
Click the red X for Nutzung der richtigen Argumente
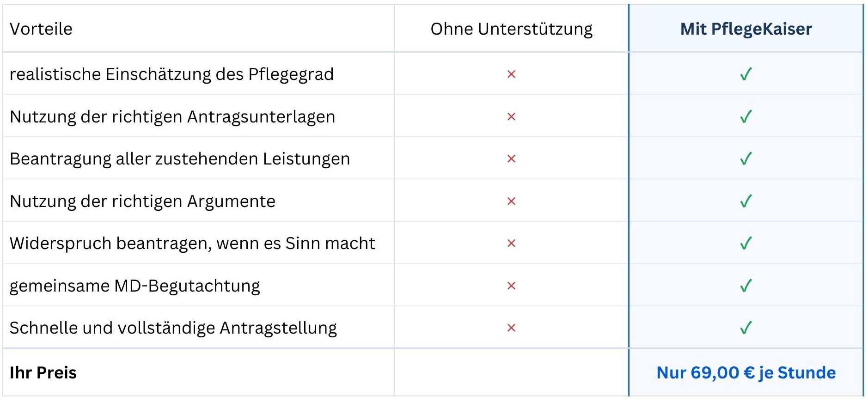(511, 201)
